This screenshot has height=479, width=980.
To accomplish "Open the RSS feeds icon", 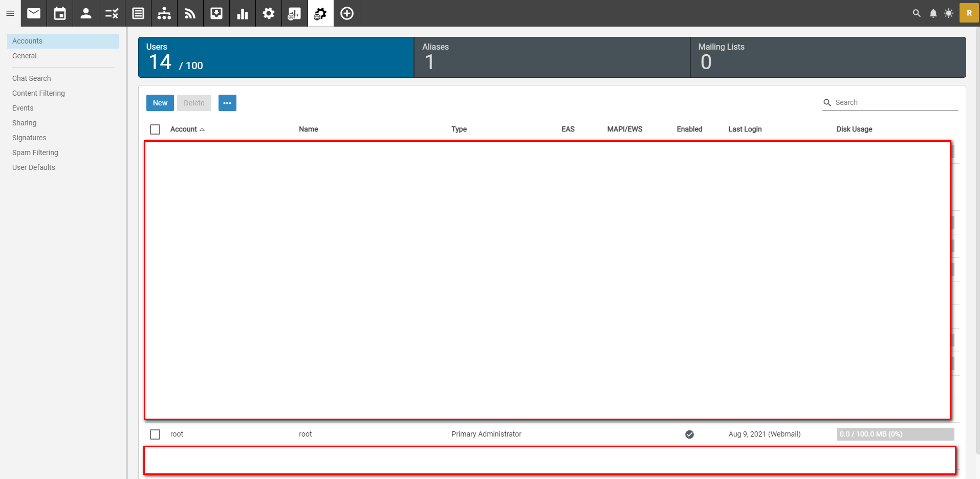I will click(190, 13).
